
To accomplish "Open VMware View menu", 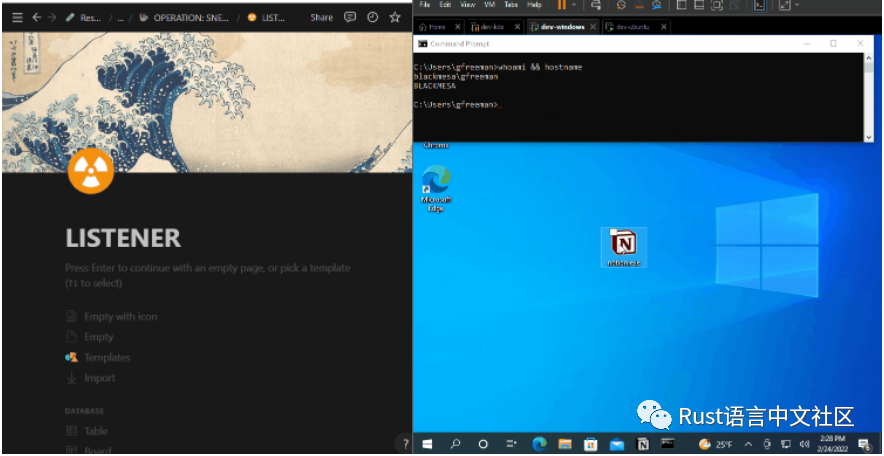I will (x=467, y=5).
